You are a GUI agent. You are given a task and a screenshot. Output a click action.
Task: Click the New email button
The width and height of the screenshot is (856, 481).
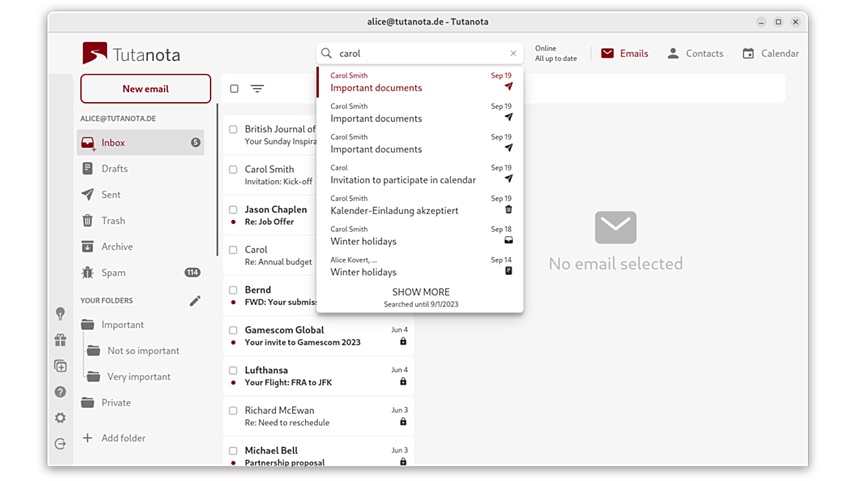click(145, 88)
